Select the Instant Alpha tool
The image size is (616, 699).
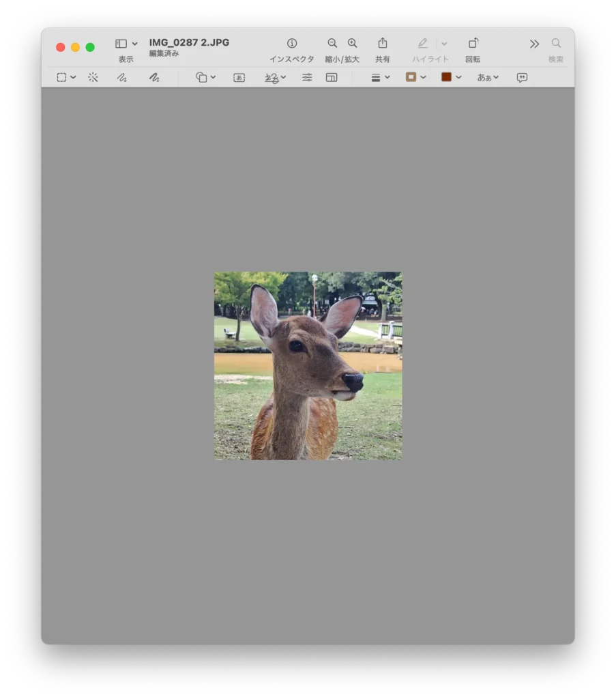93,77
